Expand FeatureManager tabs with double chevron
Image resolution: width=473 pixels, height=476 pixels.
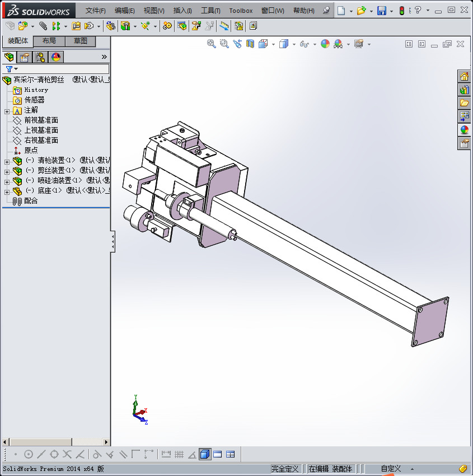pyautogui.click(x=104, y=57)
